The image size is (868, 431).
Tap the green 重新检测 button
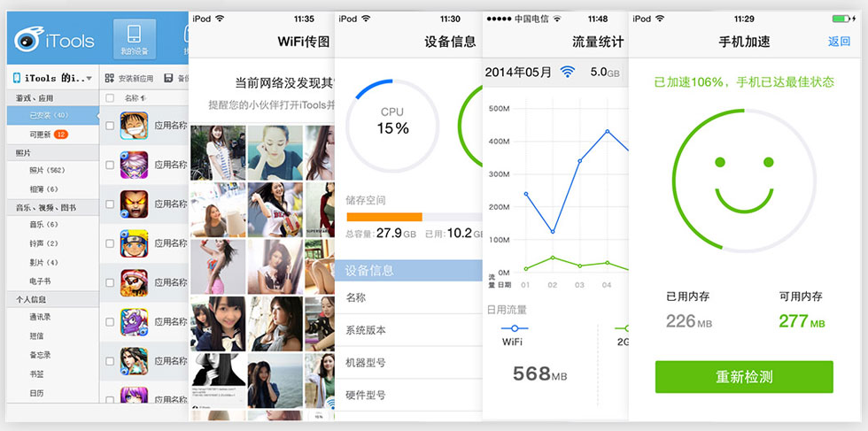tap(744, 377)
